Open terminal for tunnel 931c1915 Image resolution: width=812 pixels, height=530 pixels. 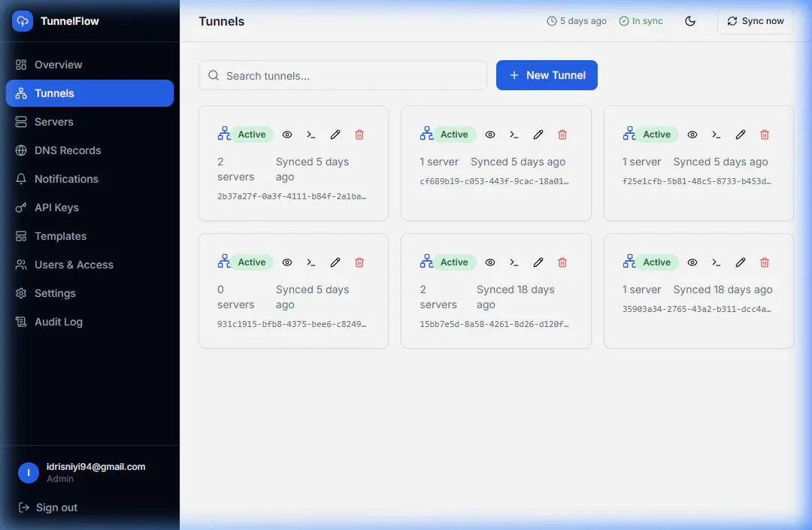coord(311,262)
